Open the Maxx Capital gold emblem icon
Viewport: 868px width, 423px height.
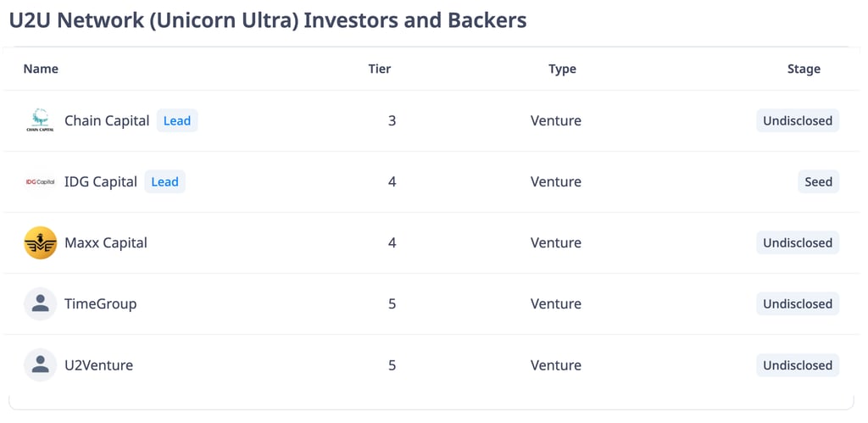41,242
